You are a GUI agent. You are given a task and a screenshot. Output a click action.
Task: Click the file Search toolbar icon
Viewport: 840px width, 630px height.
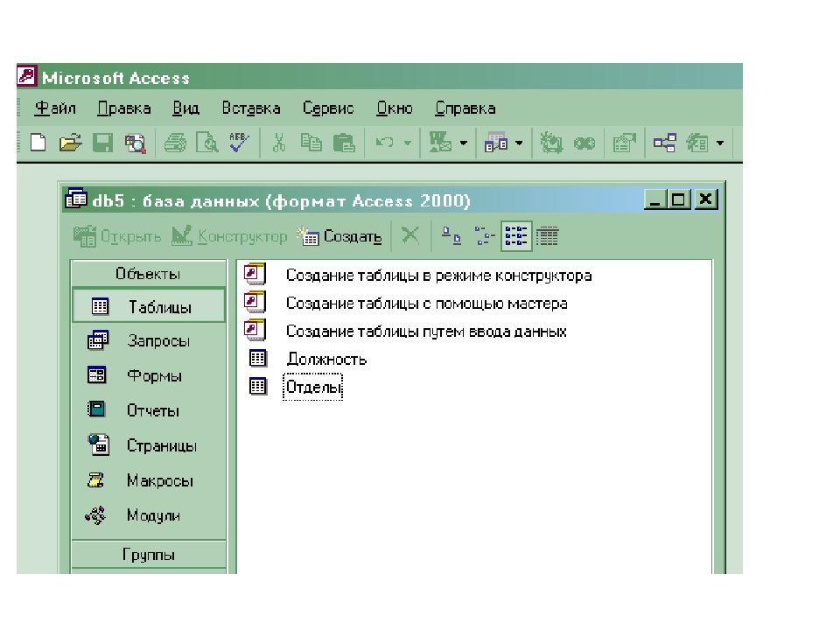pyautogui.click(x=135, y=143)
